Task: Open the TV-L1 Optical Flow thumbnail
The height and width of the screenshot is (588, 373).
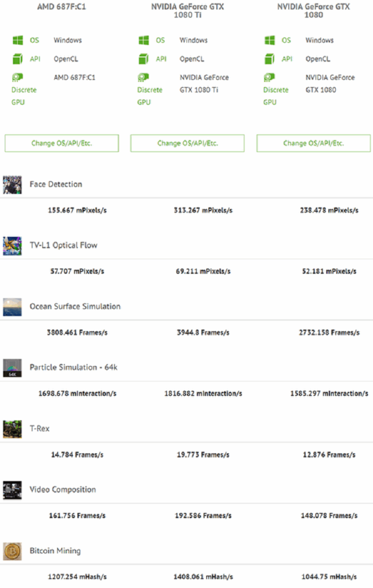Action: pyautogui.click(x=12, y=246)
